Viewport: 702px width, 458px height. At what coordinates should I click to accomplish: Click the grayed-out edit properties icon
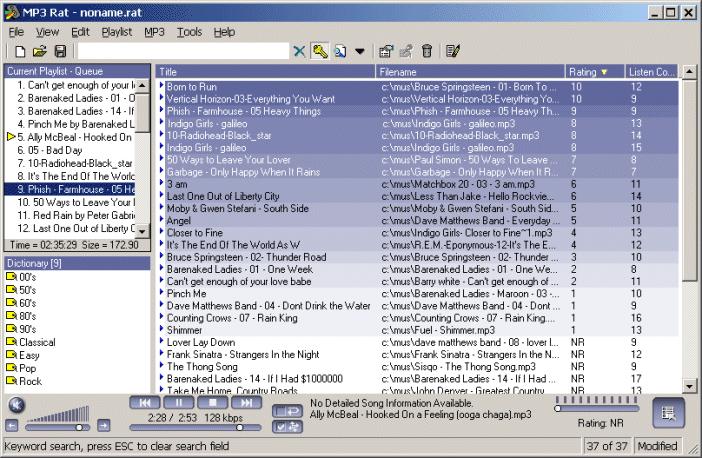406,51
